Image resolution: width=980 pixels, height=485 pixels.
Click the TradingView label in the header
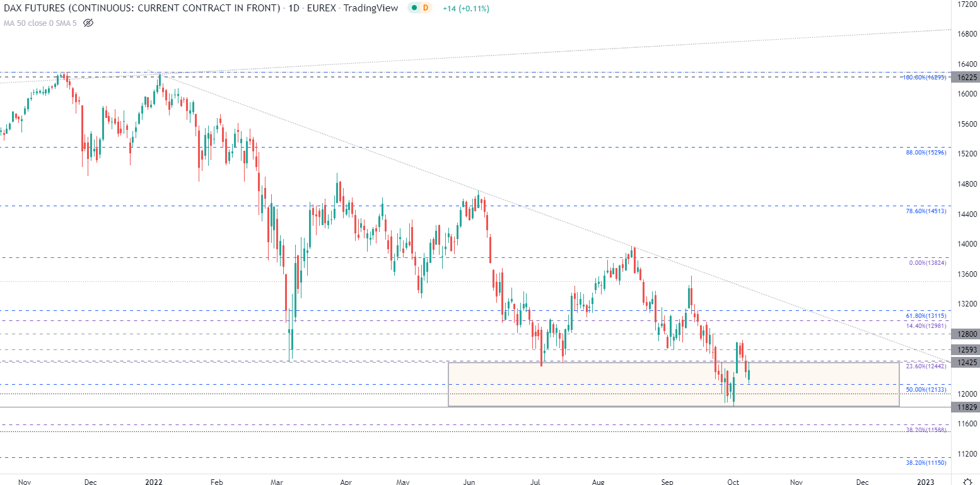pos(371,8)
